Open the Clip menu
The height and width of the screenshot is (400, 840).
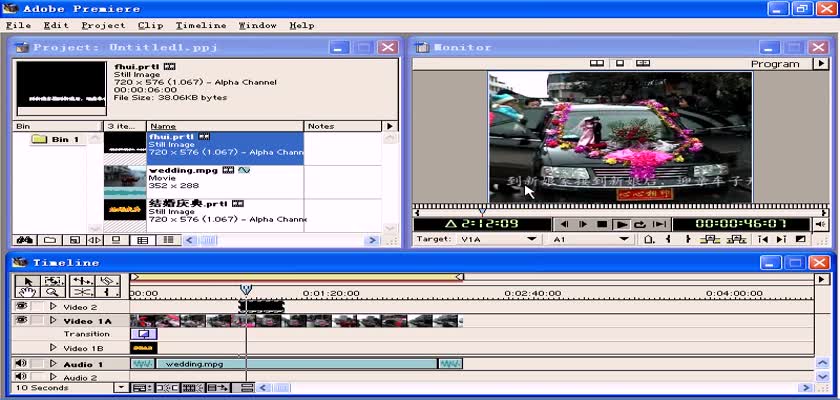click(x=151, y=25)
